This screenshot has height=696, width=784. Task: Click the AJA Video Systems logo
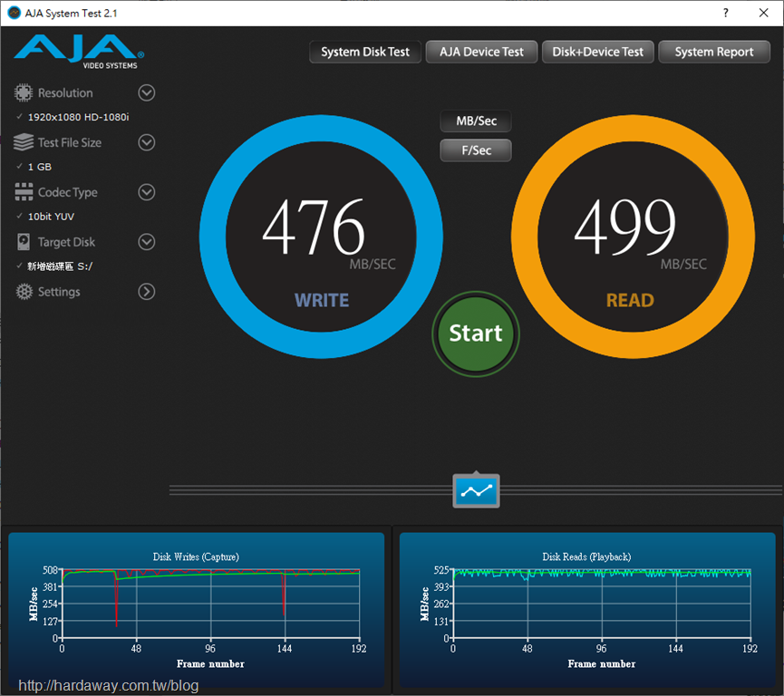[x=80, y=52]
